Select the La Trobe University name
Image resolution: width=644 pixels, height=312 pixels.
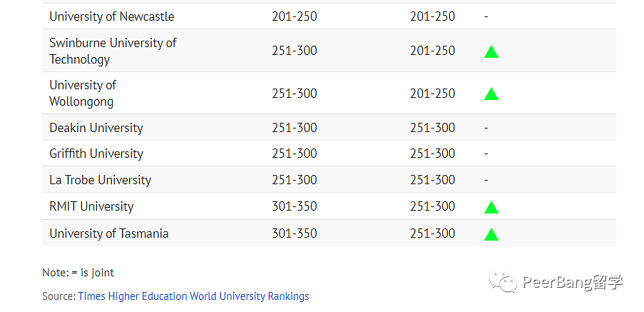pyautogui.click(x=101, y=180)
